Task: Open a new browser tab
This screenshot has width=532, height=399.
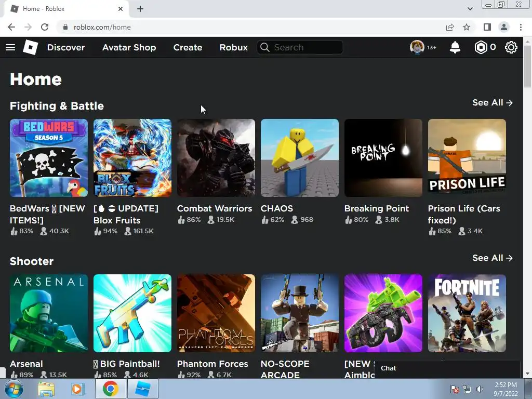Action: tap(140, 9)
